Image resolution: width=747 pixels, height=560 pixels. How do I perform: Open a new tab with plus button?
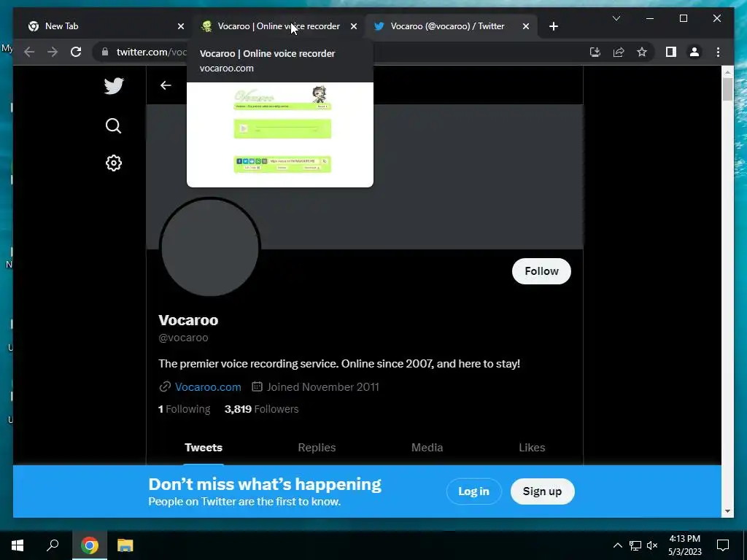click(553, 26)
